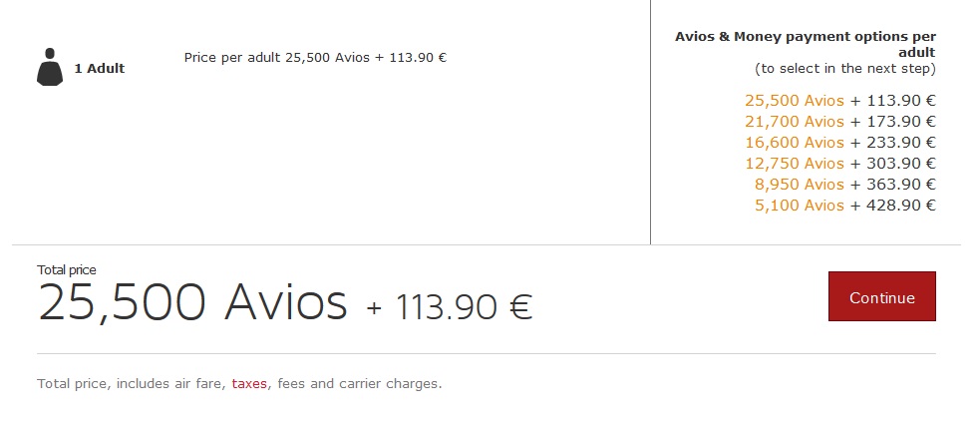Pick the orange 16,600 Avios option

(x=795, y=142)
